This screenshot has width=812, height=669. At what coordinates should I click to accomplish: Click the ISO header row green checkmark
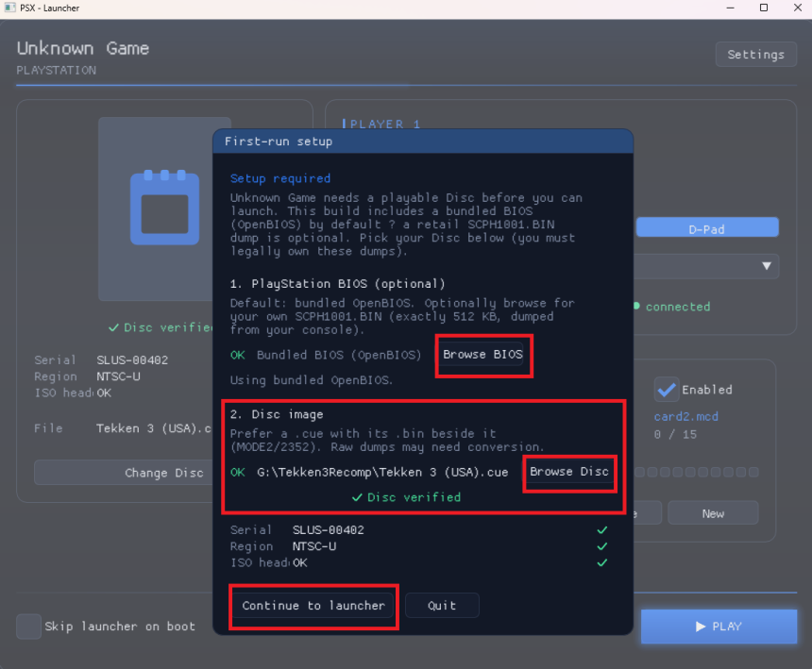click(601, 563)
